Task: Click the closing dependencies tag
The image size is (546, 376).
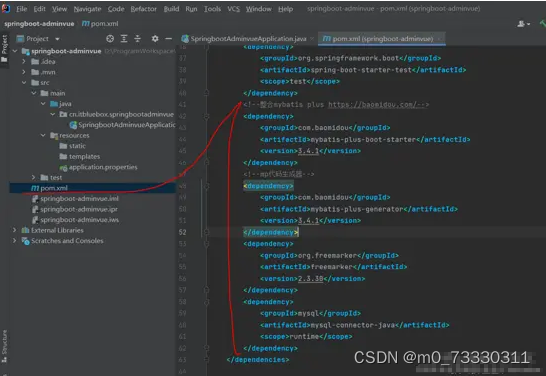Action: coord(258,360)
